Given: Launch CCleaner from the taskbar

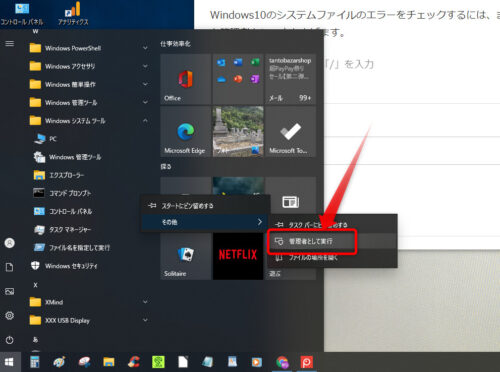Looking at the screenshot, I should pos(133,362).
